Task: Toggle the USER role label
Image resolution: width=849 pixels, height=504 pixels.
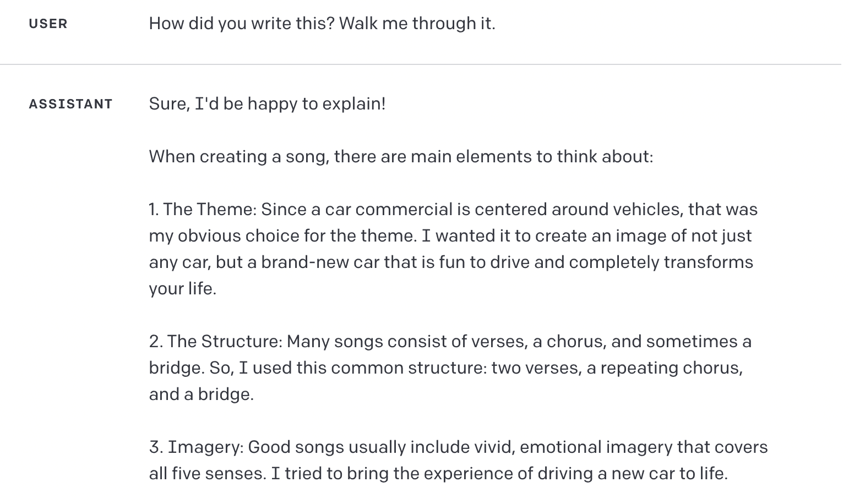Action: [48, 24]
